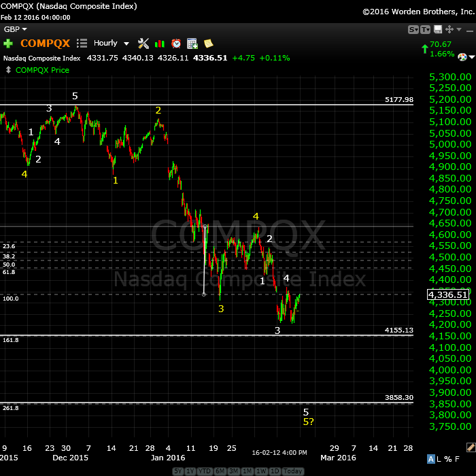Open the color palette icon

click(x=462, y=56)
